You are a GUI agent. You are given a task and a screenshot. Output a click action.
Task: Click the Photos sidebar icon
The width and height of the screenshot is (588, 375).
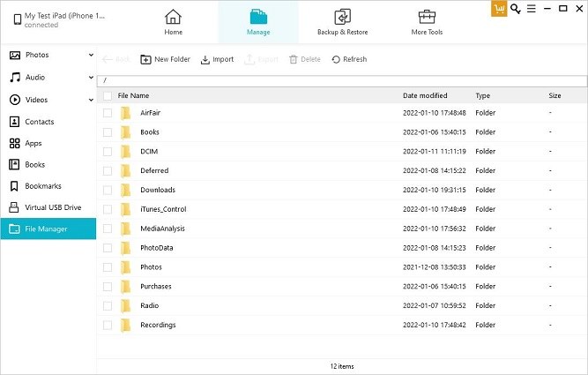(x=15, y=56)
